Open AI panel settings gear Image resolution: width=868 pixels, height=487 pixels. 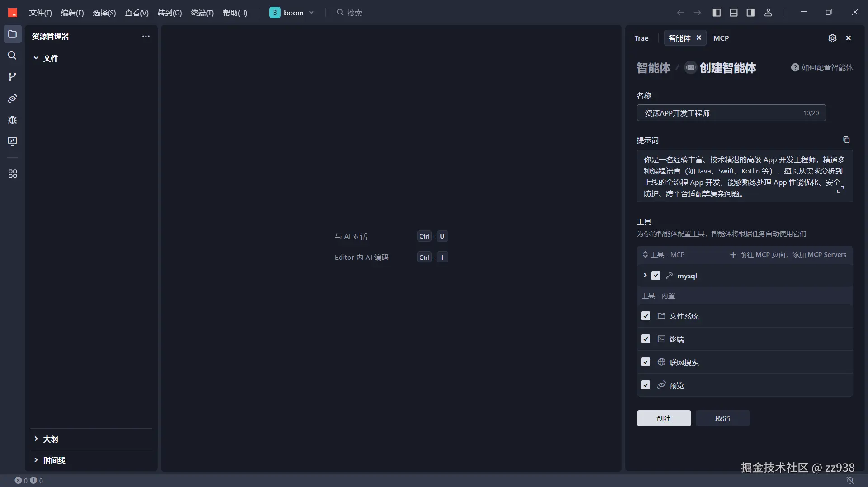coord(832,38)
